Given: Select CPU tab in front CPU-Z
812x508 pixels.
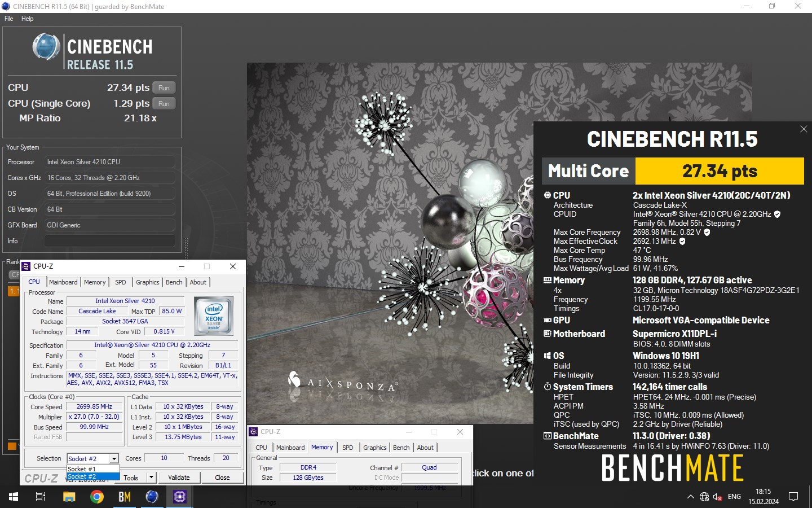Looking at the screenshot, I should [34, 282].
